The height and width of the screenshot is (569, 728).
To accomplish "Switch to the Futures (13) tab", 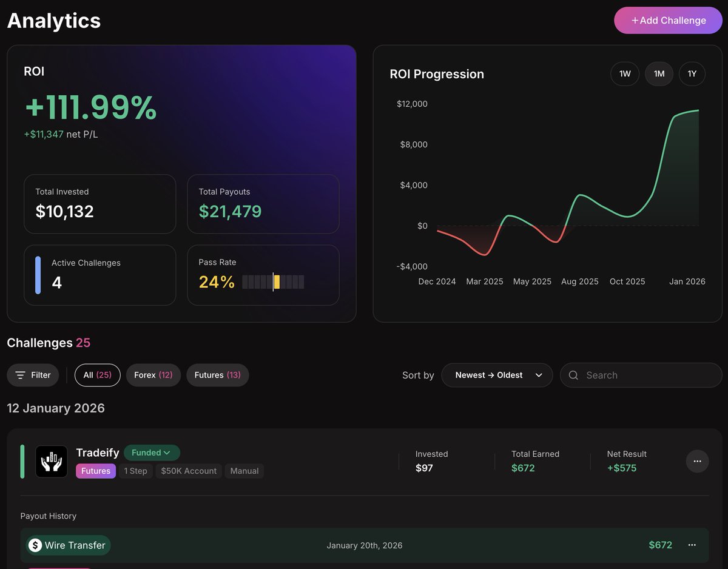I will click(x=218, y=375).
